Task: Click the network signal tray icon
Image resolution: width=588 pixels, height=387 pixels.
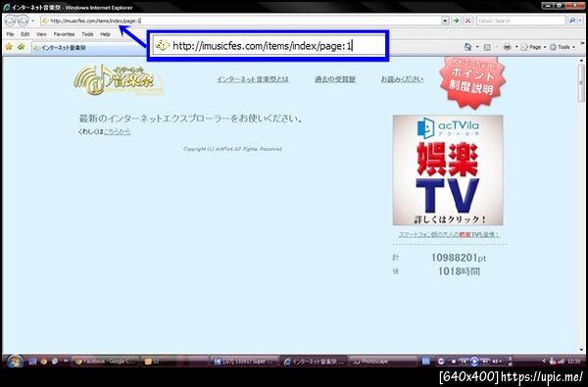Action: [x=561, y=362]
